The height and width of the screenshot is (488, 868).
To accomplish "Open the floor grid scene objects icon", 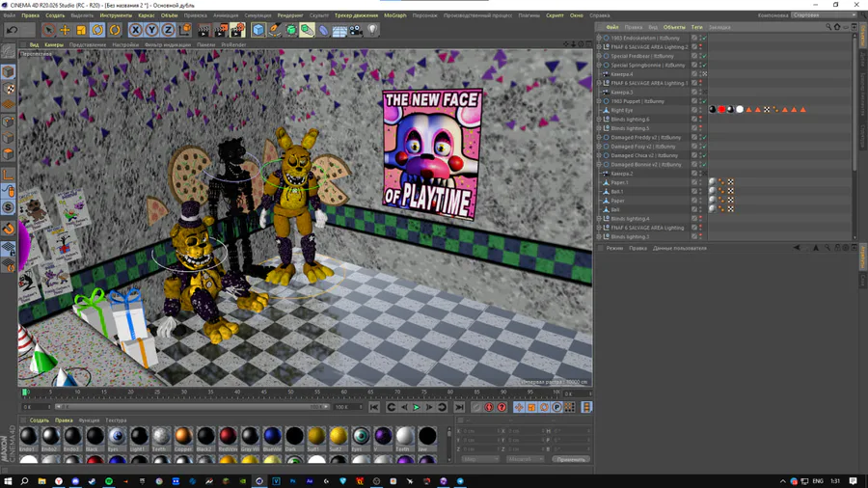I will pyautogui.click(x=339, y=30).
